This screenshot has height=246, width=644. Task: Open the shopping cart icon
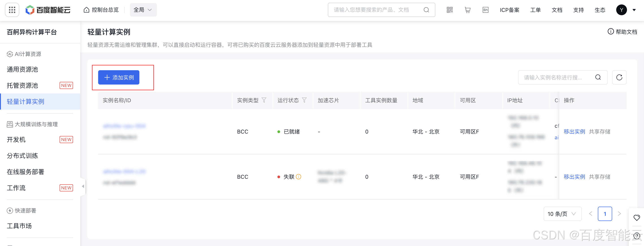pos(467,10)
